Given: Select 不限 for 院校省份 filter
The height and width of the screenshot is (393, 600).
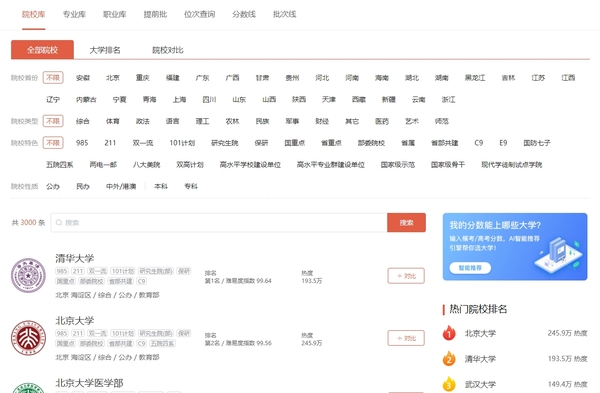Looking at the screenshot, I should tap(53, 78).
